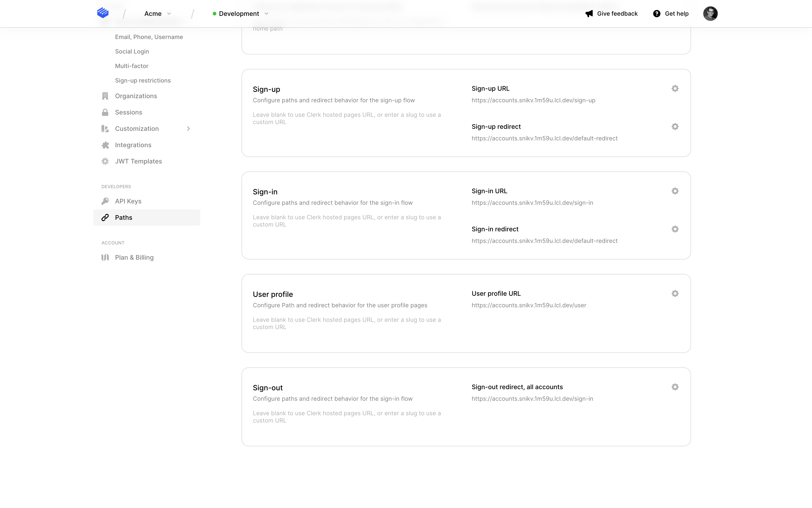
Task: Edit User profile URL via gear icon
Action: click(x=675, y=293)
